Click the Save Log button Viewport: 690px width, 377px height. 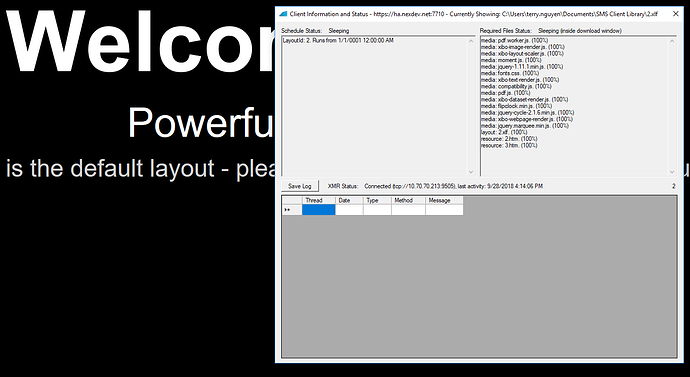(x=300, y=186)
